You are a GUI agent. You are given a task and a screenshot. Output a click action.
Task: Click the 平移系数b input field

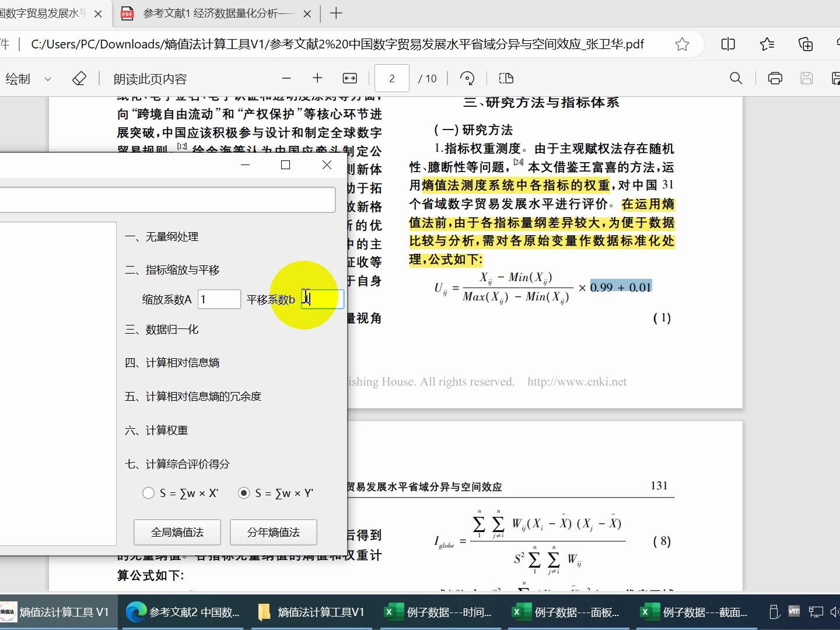[323, 299]
